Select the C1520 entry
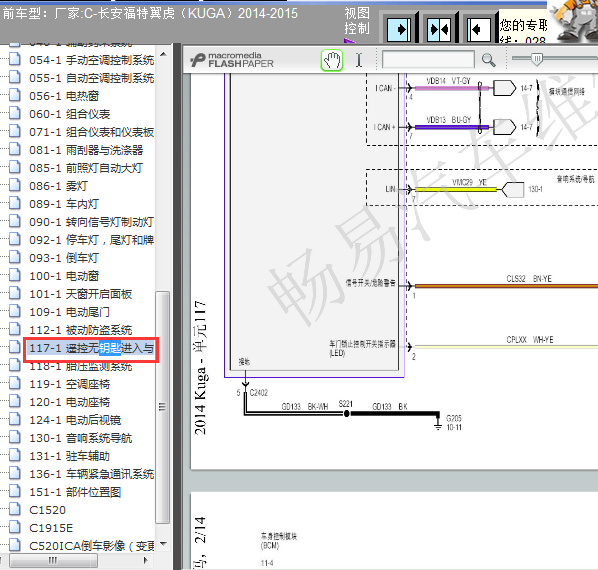This screenshot has width=598, height=570. pos(47,510)
